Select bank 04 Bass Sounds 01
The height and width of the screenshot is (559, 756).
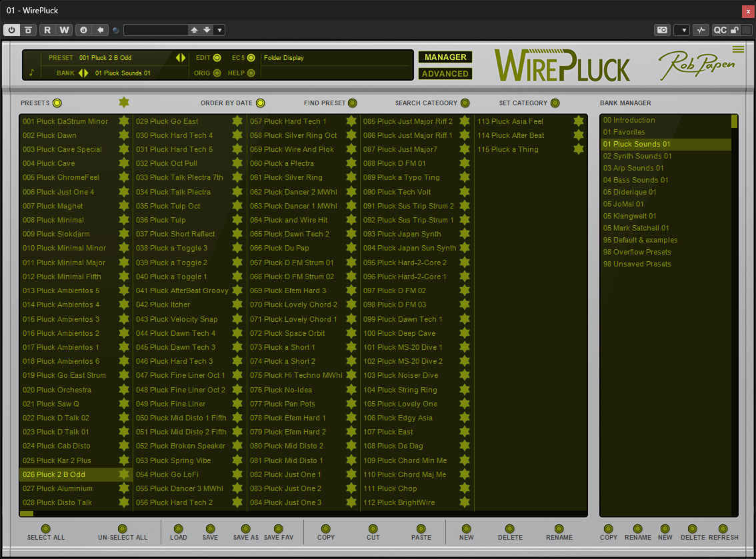click(665, 180)
